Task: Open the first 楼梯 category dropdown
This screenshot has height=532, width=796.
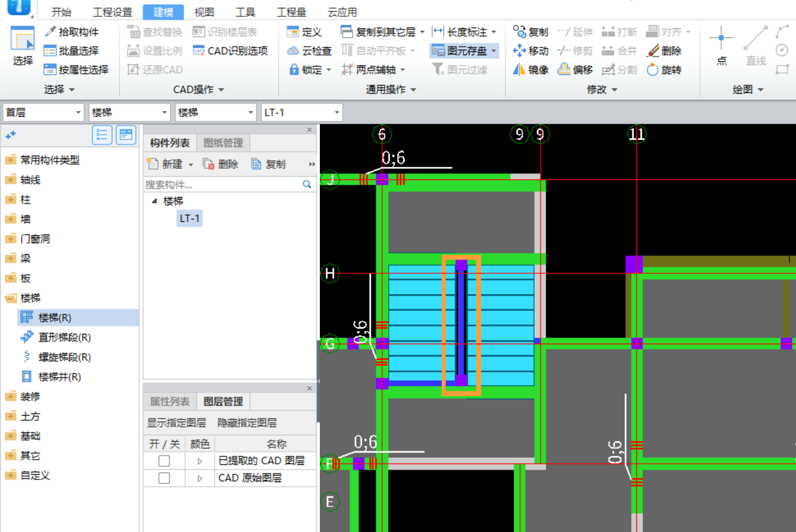Action: (x=129, y=112)
